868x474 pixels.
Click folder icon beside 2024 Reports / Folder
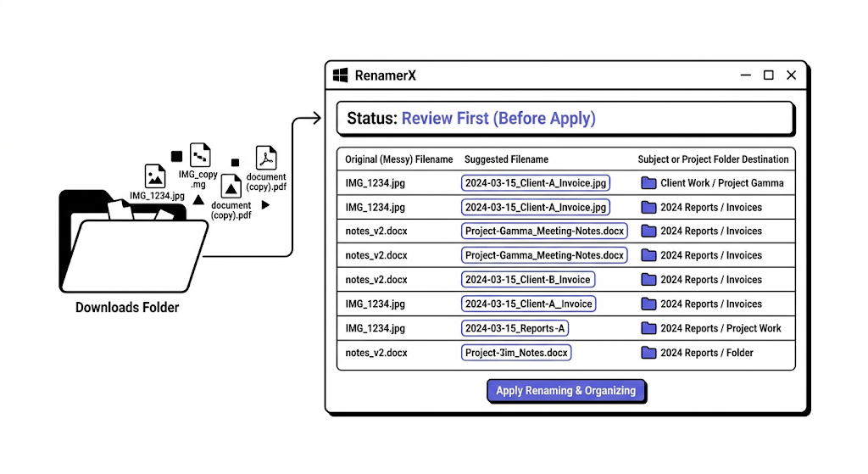648,353
